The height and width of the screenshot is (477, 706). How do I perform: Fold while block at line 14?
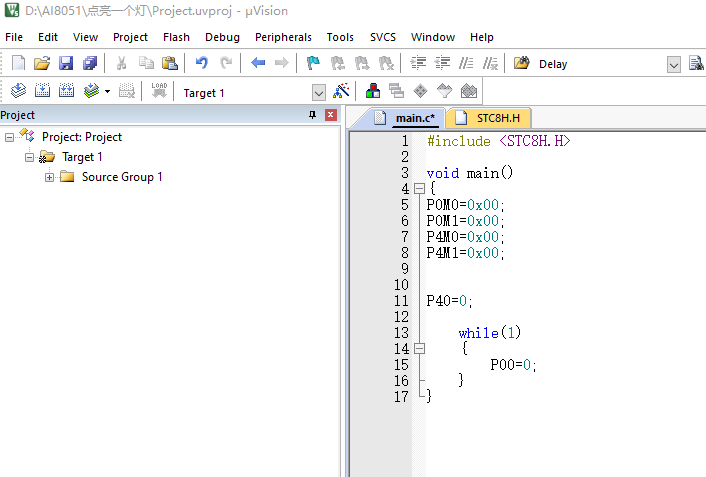coord(419,349)
